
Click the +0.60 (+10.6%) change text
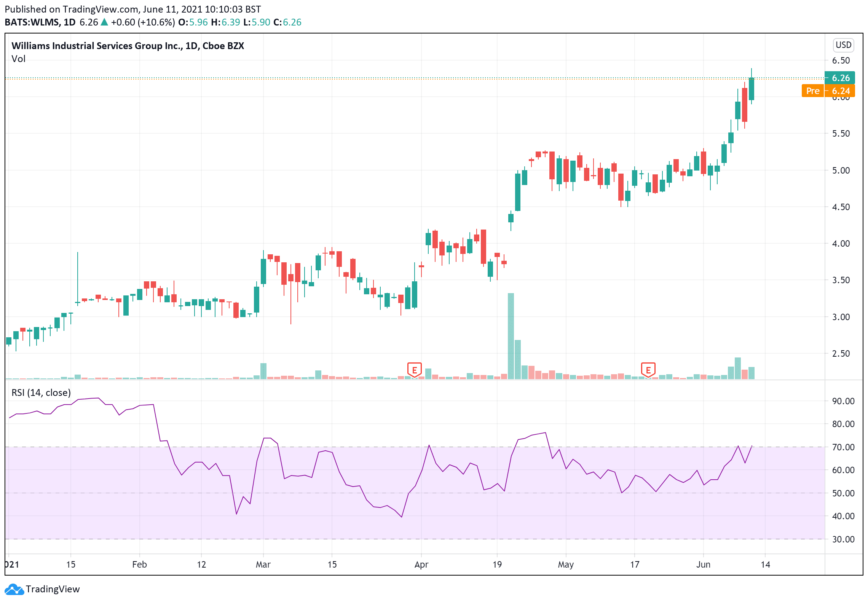click(143, 22)
